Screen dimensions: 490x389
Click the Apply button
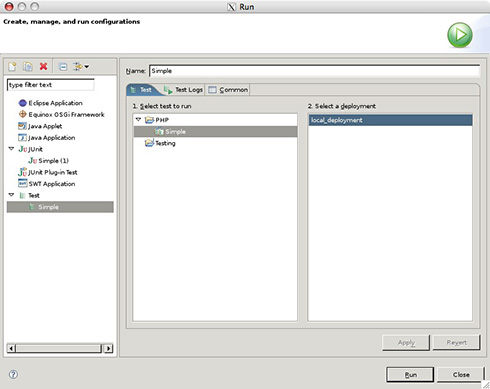tap(406, 343)
